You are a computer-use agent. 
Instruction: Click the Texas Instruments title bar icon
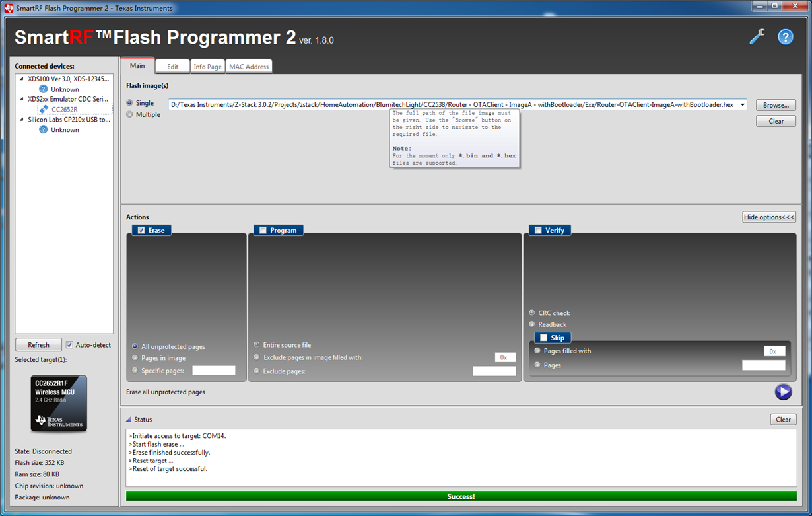[x=9, y=8]
